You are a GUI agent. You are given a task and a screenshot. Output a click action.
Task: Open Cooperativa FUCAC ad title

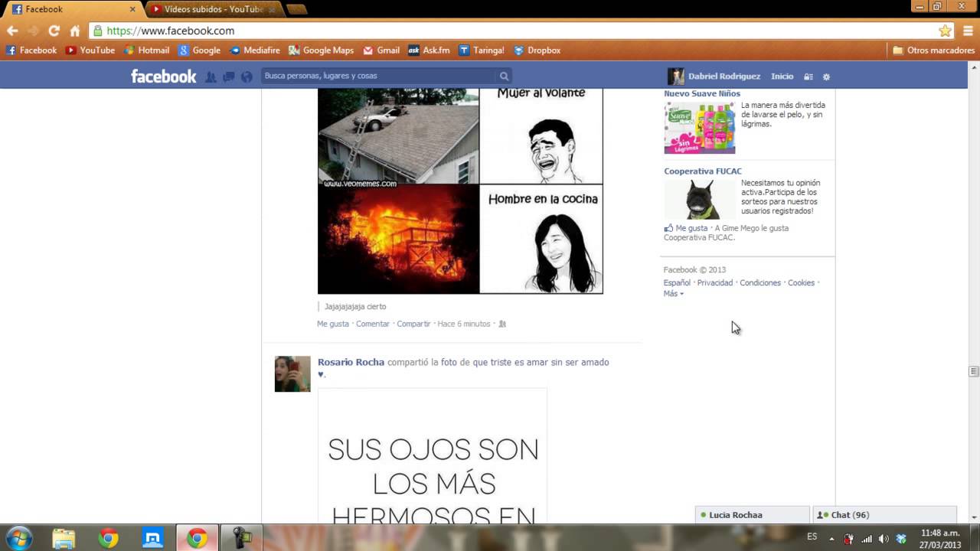(703, 171)
